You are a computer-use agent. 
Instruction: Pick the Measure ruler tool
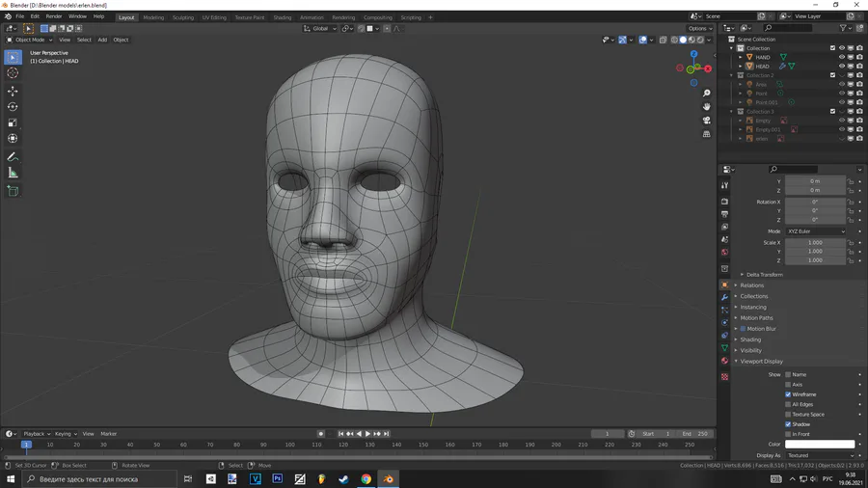(x=13, y=173)
